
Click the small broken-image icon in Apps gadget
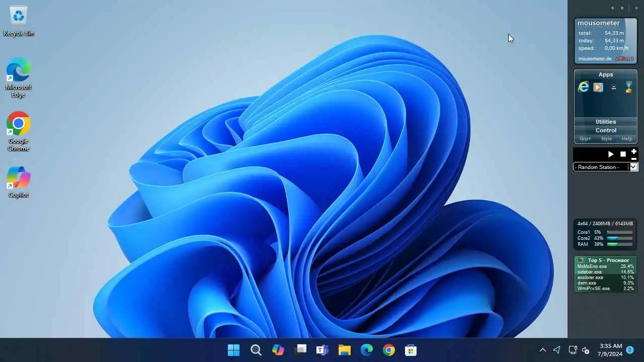coord(613,87)
